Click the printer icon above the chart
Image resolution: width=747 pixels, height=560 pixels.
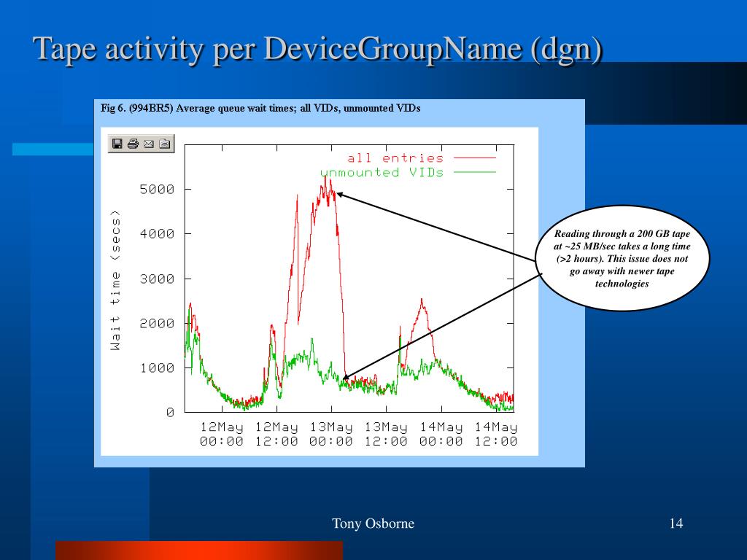133,144
